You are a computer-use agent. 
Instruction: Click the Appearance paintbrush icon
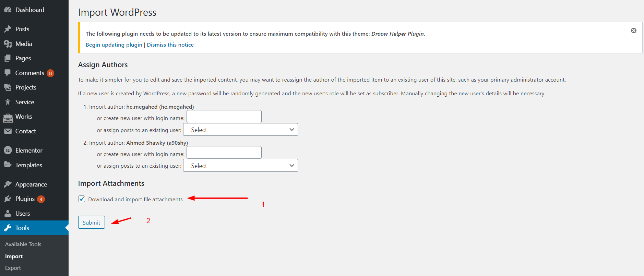click(8, 184)
